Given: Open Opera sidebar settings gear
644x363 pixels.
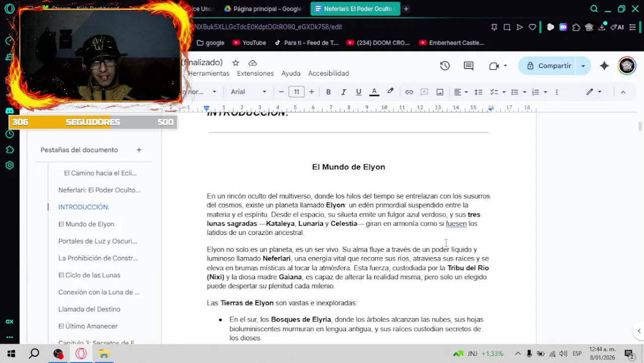Looking at the screenshot, I should click(9, 165).
